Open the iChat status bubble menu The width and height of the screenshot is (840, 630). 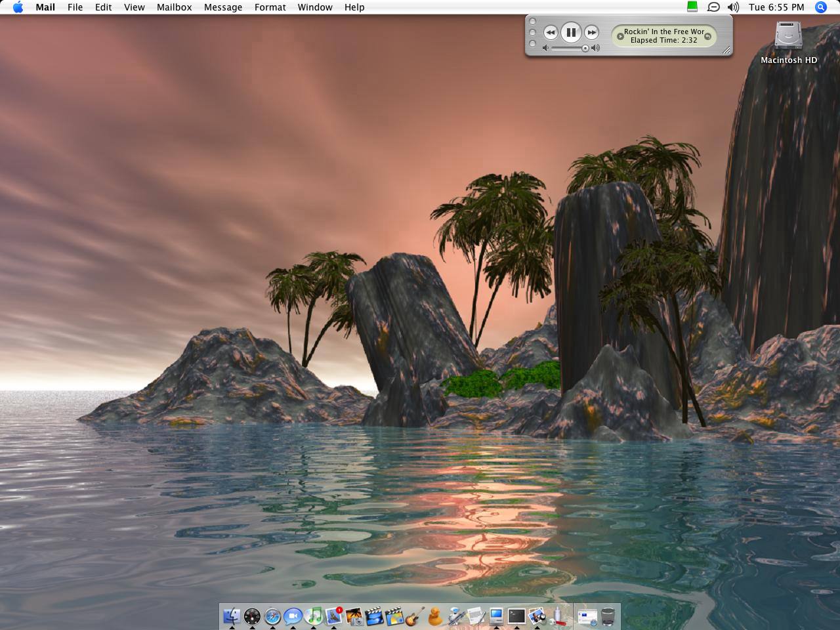[x=713, y=7]
